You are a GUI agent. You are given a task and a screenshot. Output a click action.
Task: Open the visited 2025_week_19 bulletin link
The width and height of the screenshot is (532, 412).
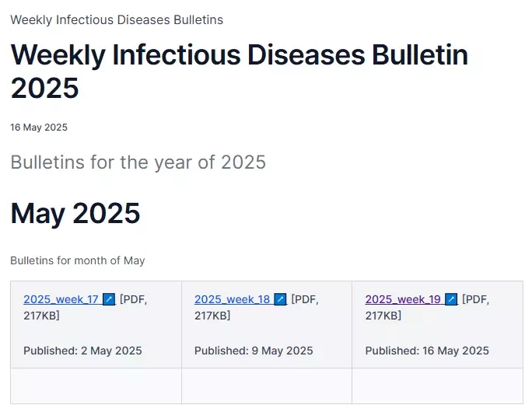pos(403,299)
